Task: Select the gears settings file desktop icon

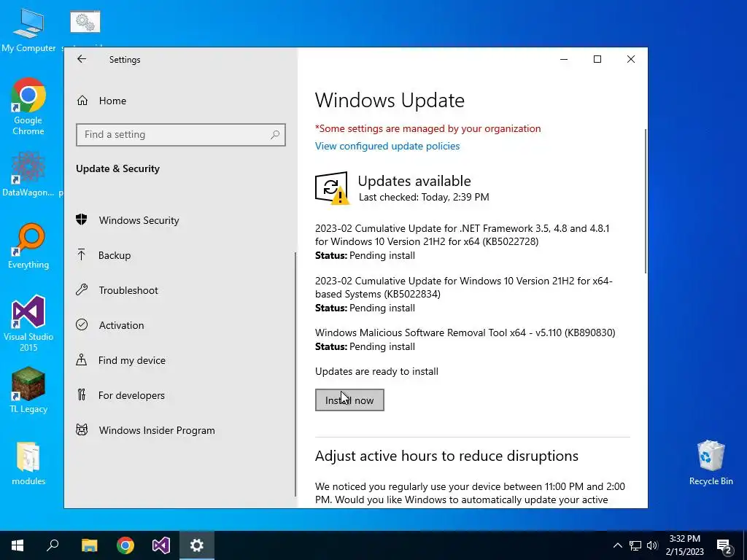Action: 85,22
